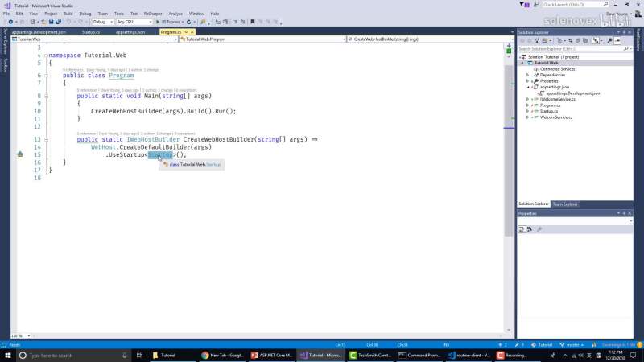The height and width of the screenshot is (362, 644).
Task: Open the ReSharper menu
Action: tap(153, 14)
